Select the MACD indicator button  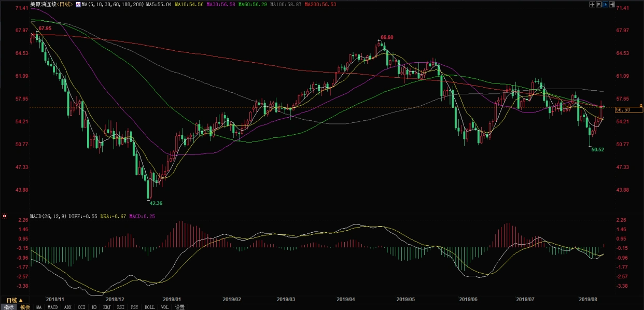tap(52, 307)
